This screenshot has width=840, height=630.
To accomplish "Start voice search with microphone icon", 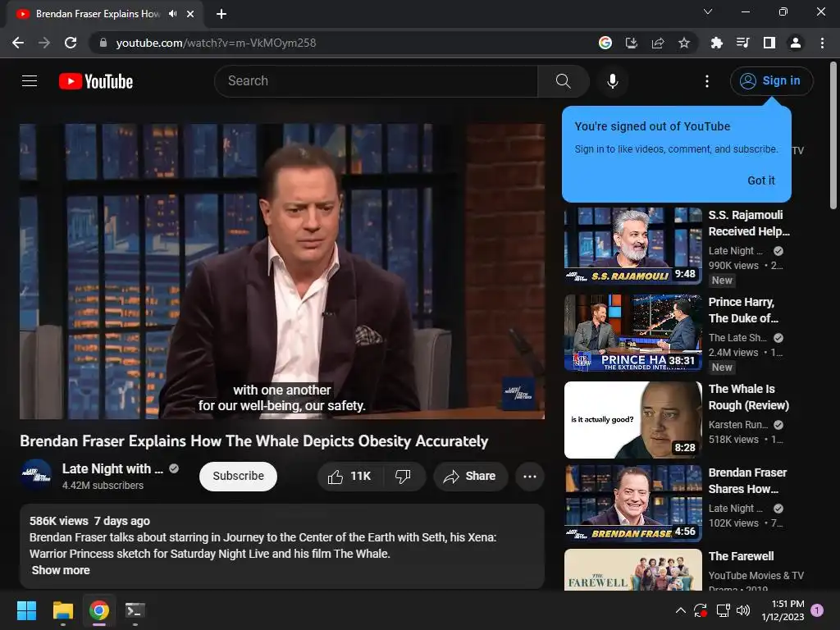I will pyautogui.click(x=612, y=81).
